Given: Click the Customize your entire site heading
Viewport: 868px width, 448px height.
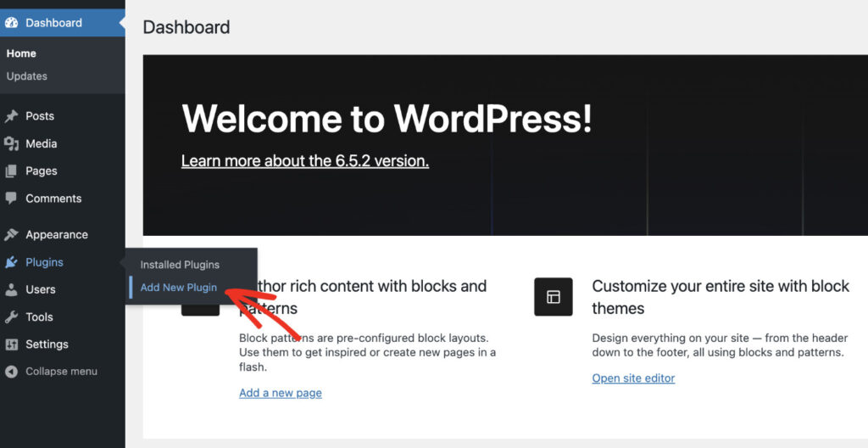Looking at the screenshot, I should click(721, 297).
